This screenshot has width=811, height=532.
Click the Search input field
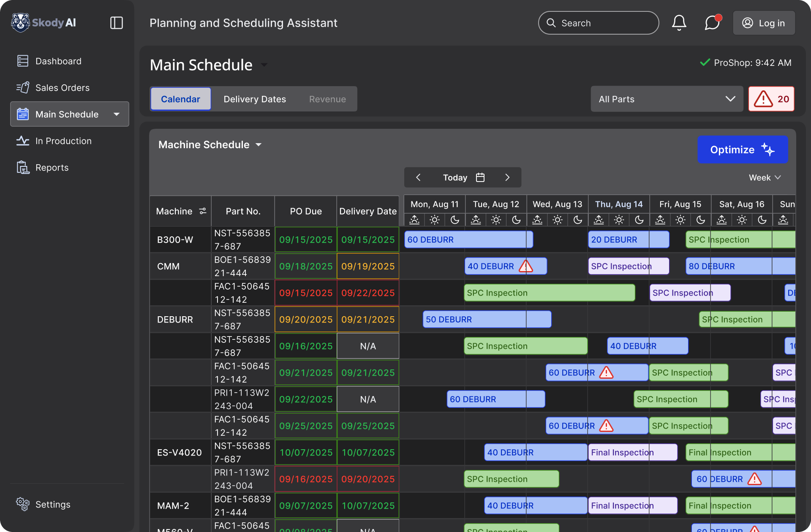[x=598, y=23]
